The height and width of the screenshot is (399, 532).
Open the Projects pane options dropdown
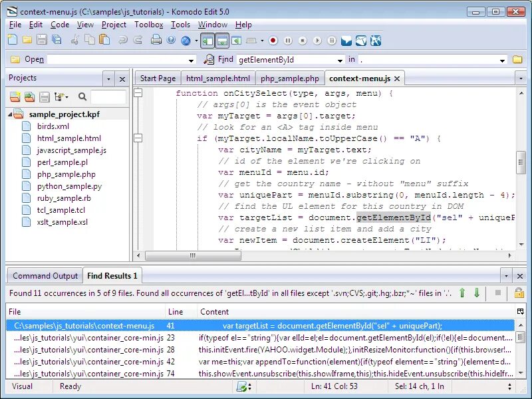(x=108, y=79)
